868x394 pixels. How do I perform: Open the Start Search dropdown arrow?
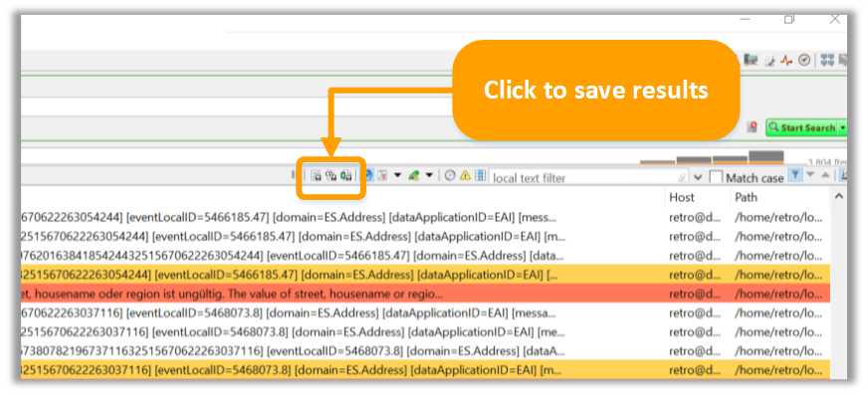pyautogui.click(x=842, y=127)
